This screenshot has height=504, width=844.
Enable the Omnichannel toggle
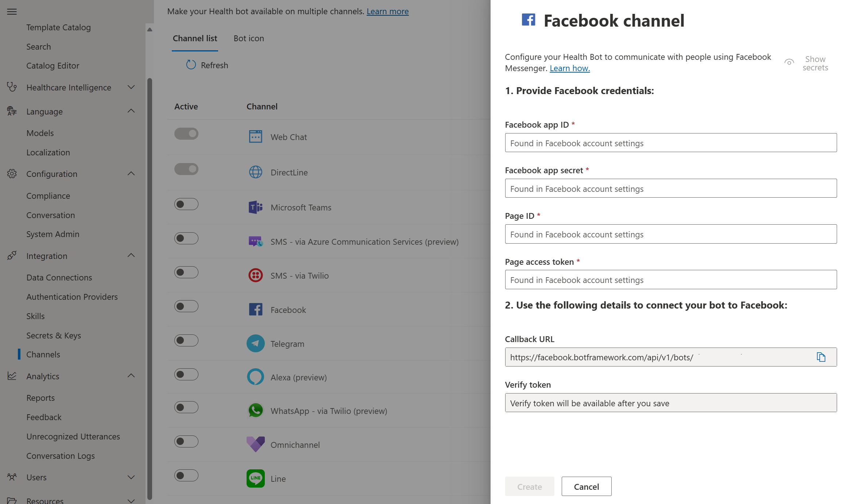click(x=186, y=442)
